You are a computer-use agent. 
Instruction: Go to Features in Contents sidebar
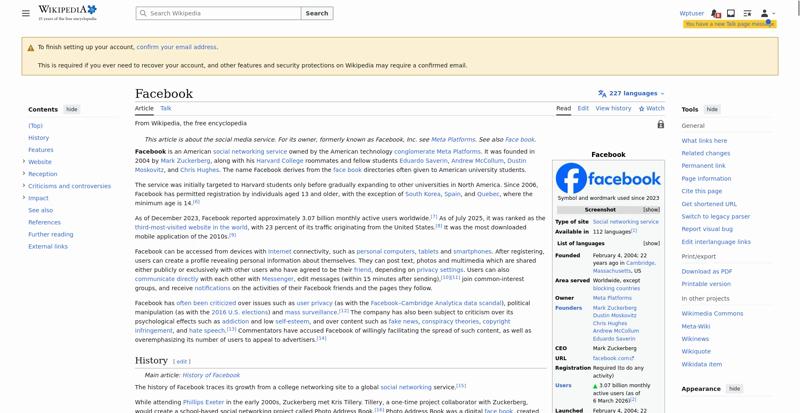40,150
